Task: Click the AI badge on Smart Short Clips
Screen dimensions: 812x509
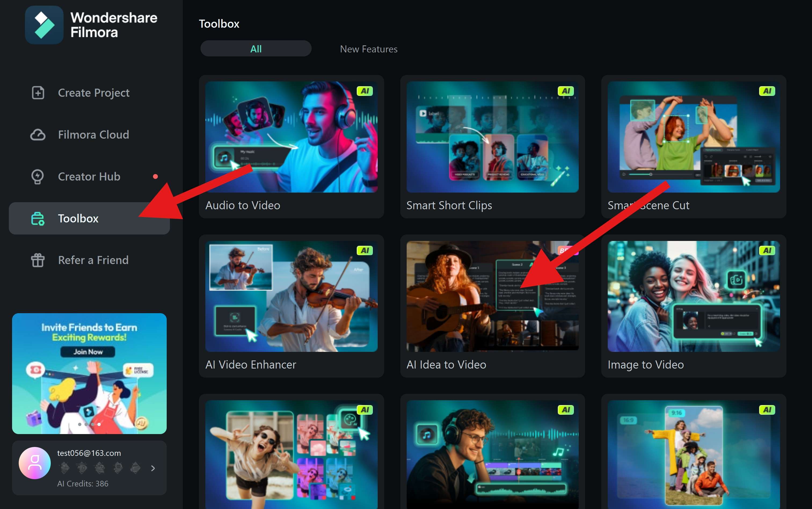Action: click(x=566, y=91)
